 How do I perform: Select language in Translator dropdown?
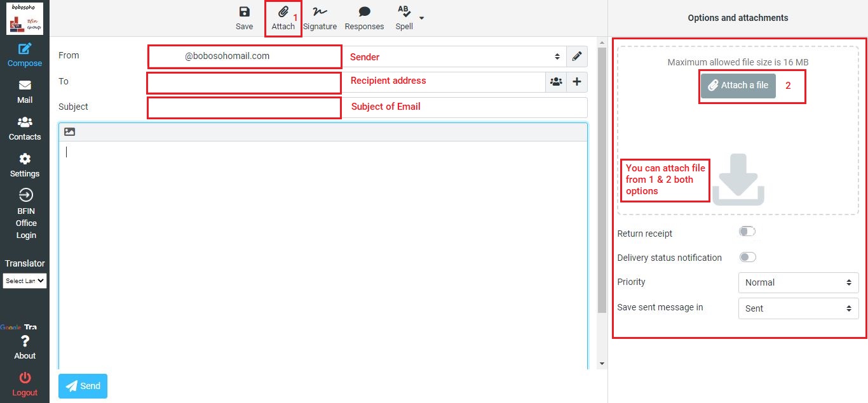point(25,281)
